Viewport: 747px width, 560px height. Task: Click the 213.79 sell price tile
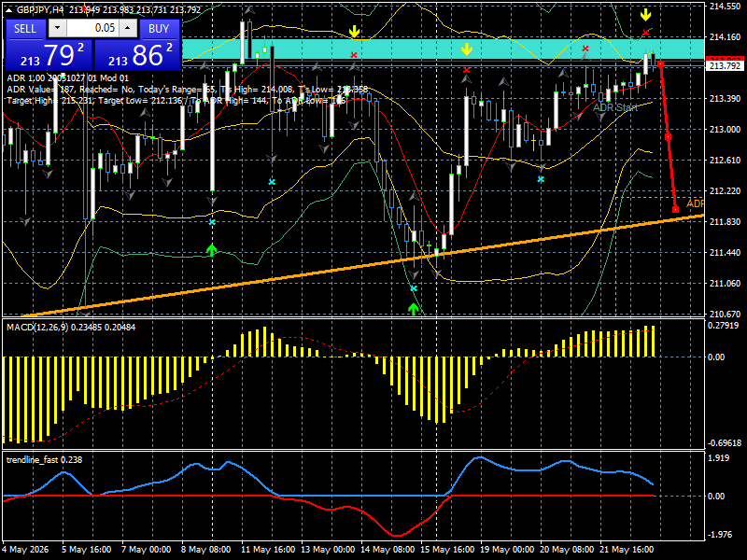[x=49, y=55]
